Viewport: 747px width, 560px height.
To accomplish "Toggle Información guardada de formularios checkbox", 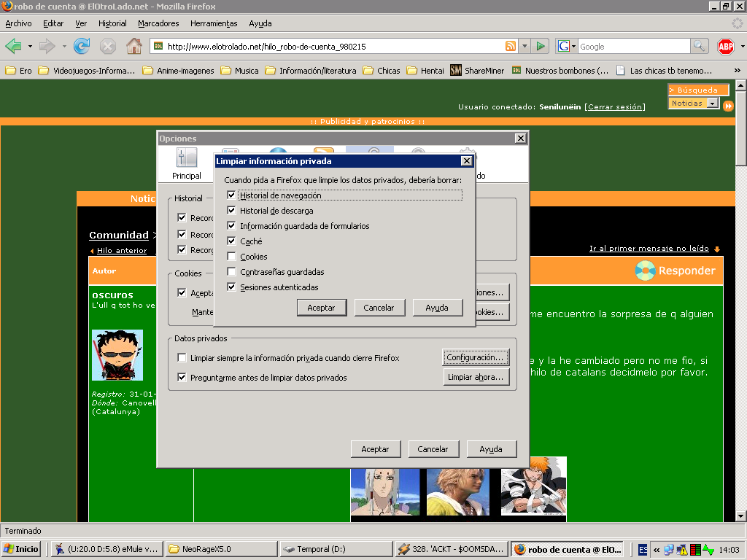I will [x=231, y=226].
